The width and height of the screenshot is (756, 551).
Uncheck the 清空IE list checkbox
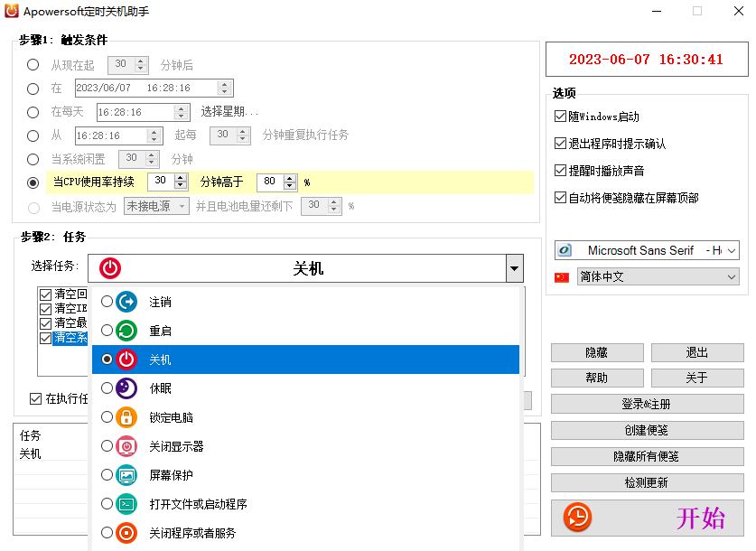click(45, 309)
